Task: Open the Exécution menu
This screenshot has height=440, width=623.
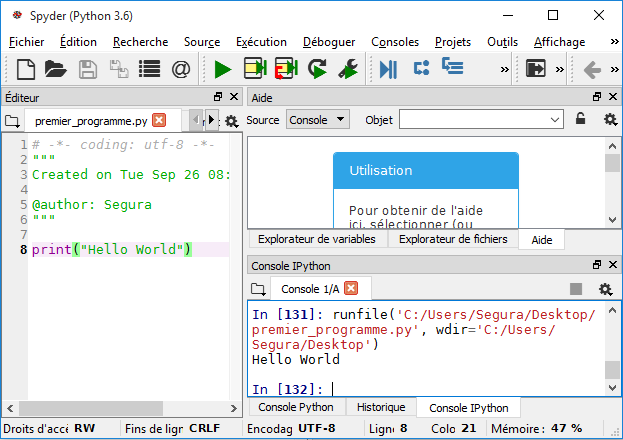Action: coord(261,42)
